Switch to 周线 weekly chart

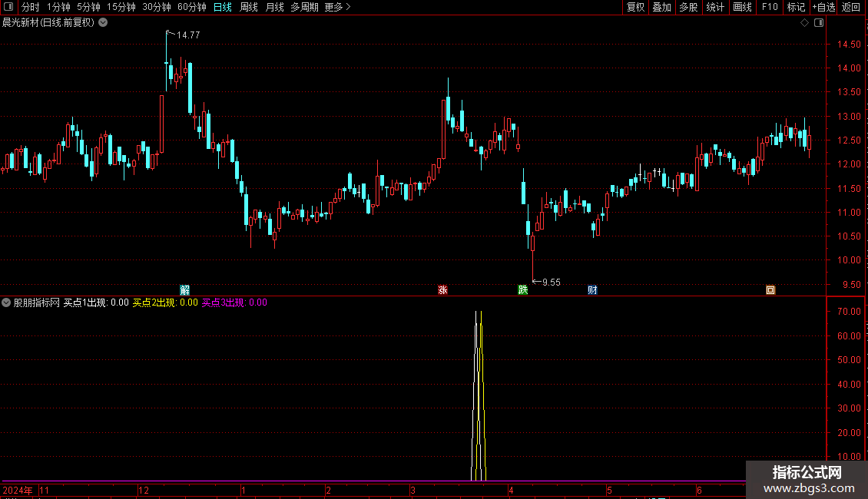(249, 7)
